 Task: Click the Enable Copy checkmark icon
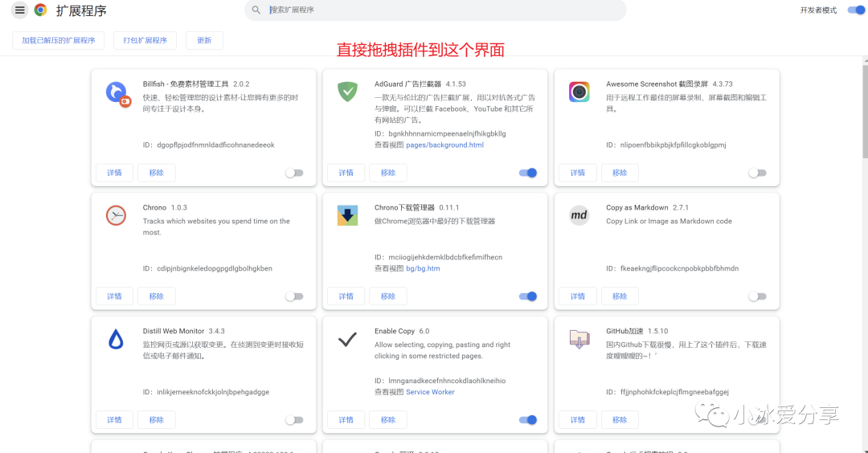tap(348, 339)
